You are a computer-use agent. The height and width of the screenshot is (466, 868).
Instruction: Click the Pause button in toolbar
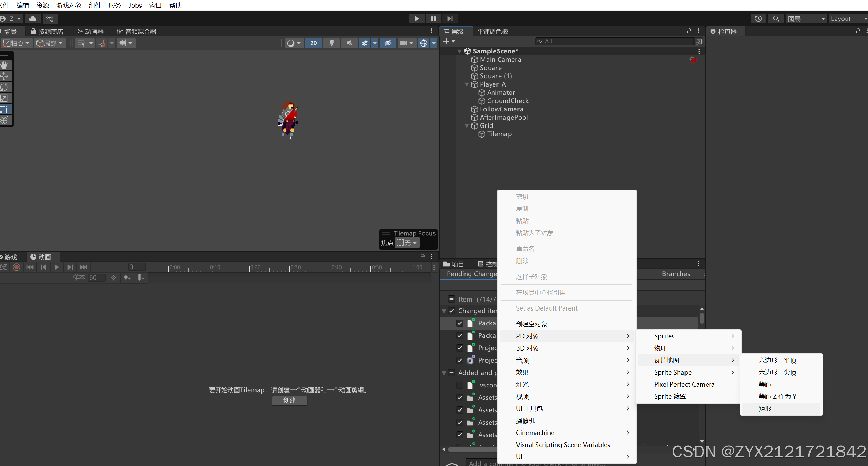[x=433, y=19]
